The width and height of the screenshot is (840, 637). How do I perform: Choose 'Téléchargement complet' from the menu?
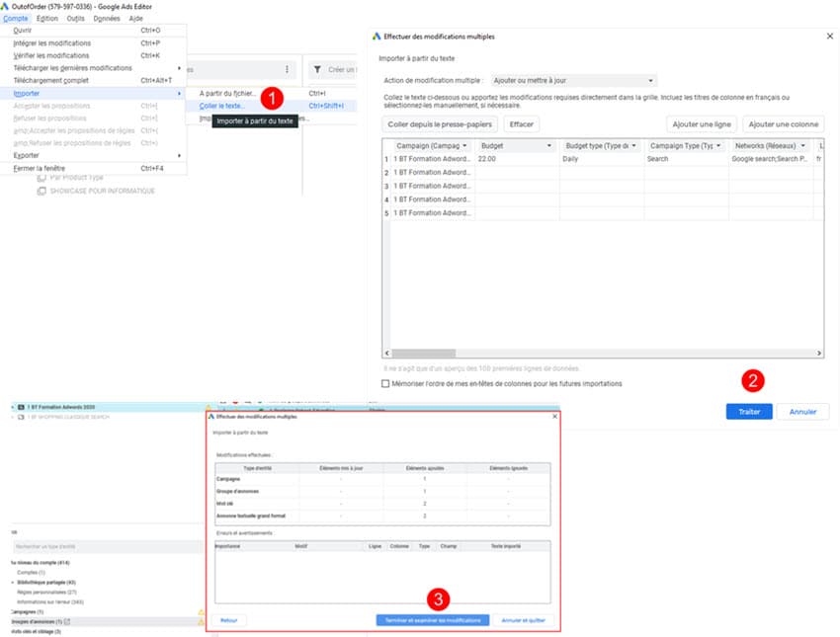coord(94,80)
